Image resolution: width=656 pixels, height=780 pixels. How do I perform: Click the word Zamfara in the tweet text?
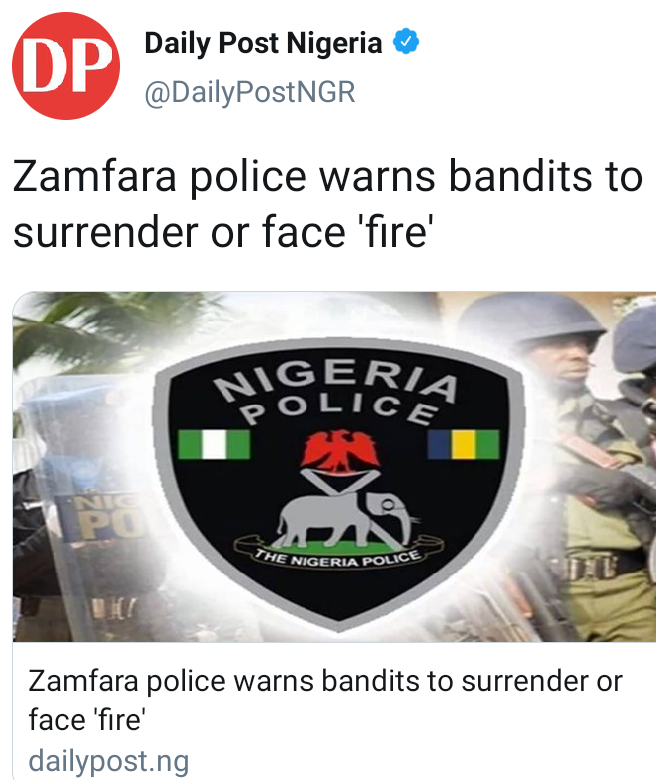coord(94,176)
